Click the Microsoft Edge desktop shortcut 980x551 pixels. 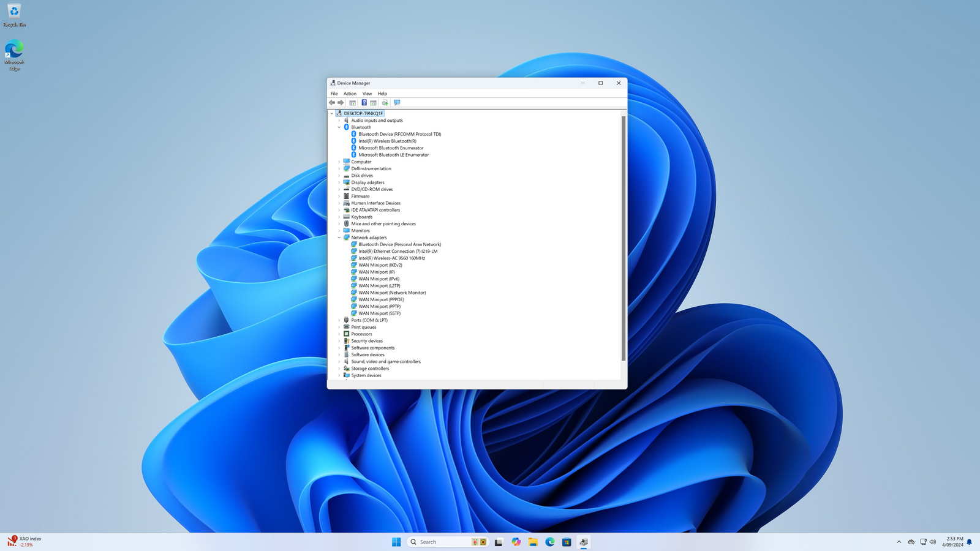14,56
